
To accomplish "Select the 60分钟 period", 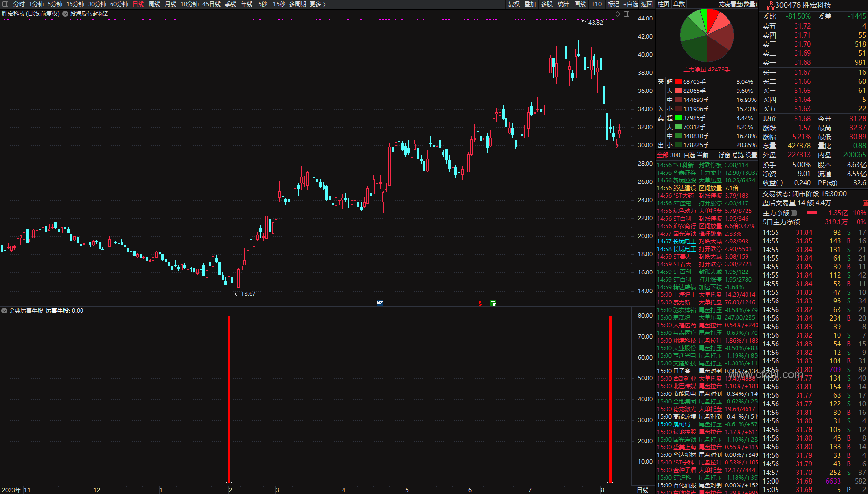I will coord(119,4).
